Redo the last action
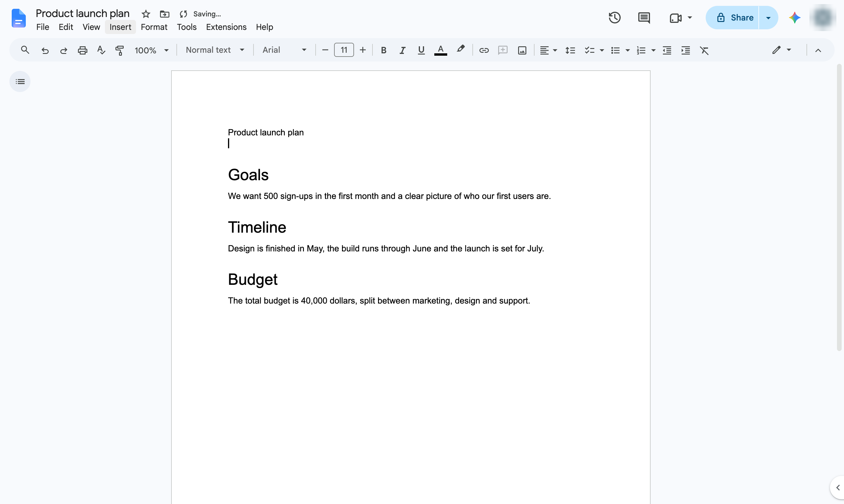This screenshot has width=844, height=504. tap(64, 50)
